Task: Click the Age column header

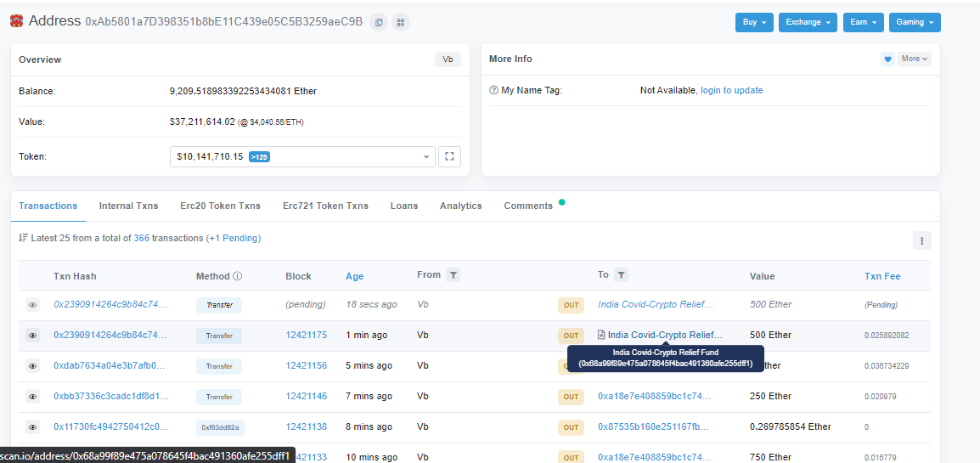Action: (354, 276)
